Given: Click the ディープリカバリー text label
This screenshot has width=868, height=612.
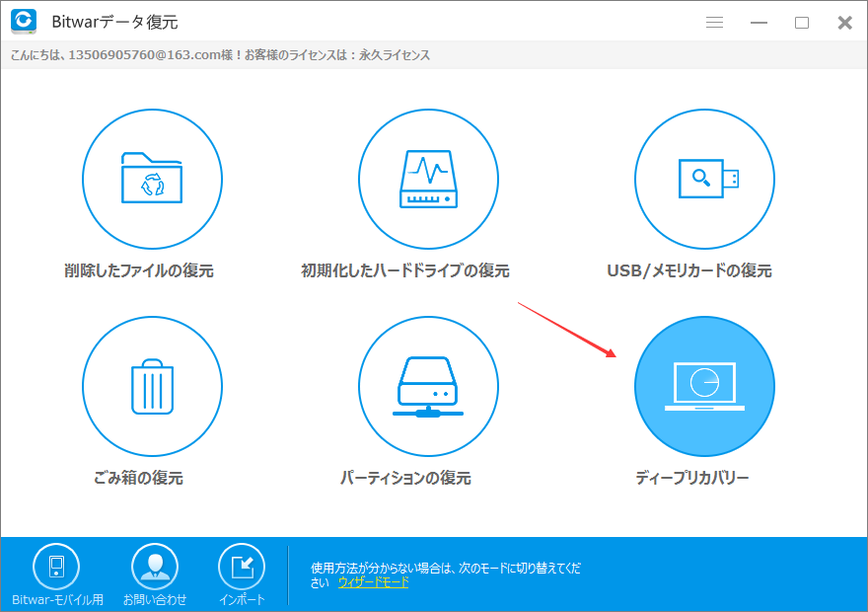Looking at the screenshot, I should point(692,478).
